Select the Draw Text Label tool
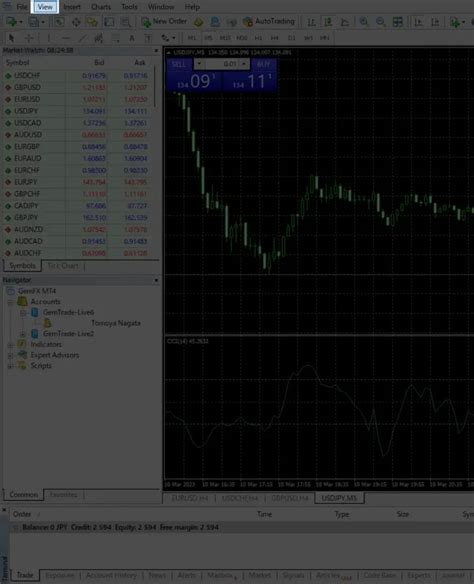Viewport: 474px width, 584px height. (x=148, y=38)
